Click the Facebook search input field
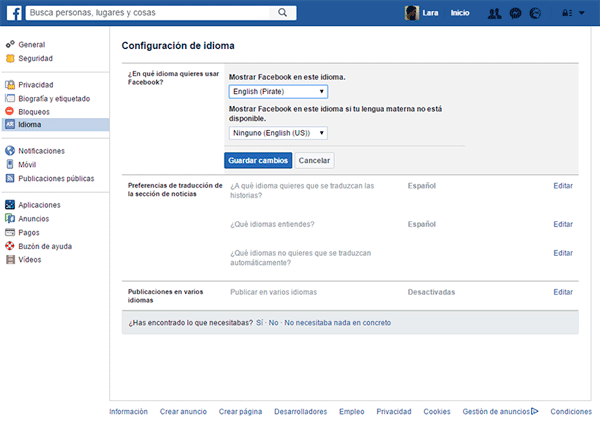Viewport: 600px width, 430px height. coord(149,13)
